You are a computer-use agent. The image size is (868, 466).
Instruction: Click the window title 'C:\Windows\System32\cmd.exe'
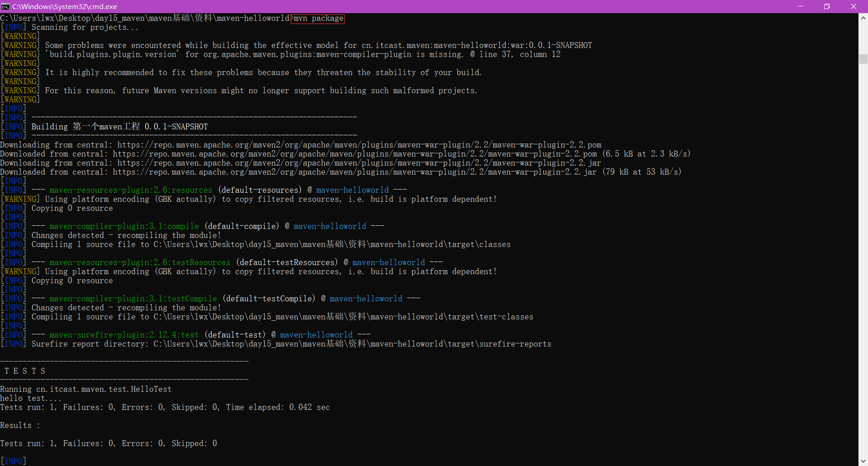[65, 6]
